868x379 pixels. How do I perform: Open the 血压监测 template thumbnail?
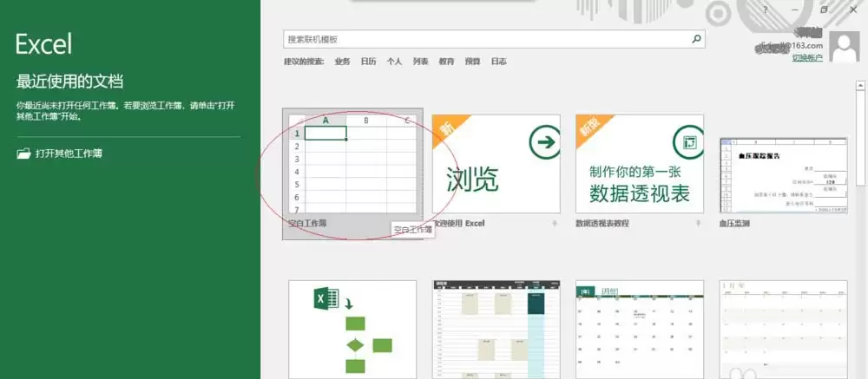(784, 175)
